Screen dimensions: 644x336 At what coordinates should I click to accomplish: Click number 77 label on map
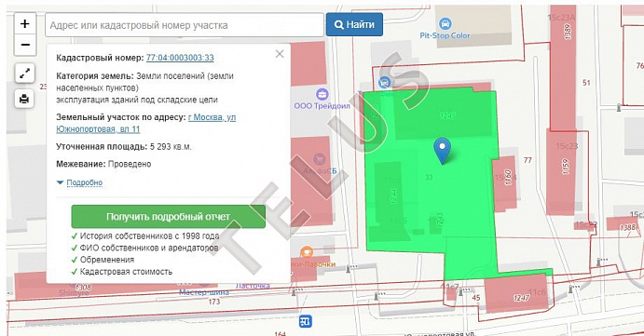tap(528, 160)
